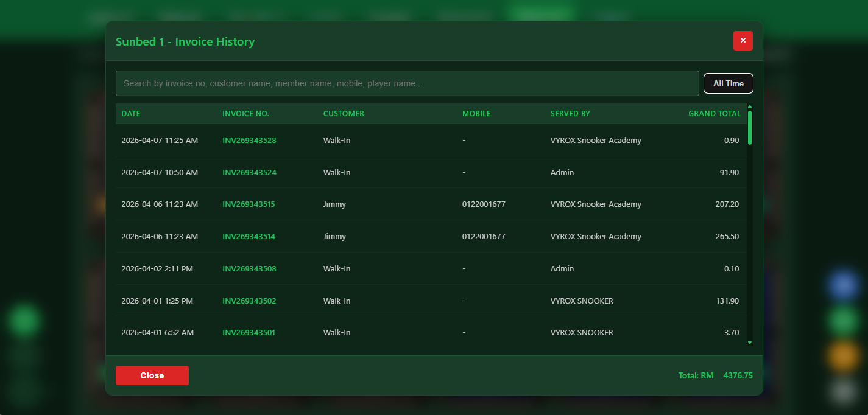This screenshot has width=868, height=415.
Task: Open invoice INV269343524
Action: (x=249, y=172)
